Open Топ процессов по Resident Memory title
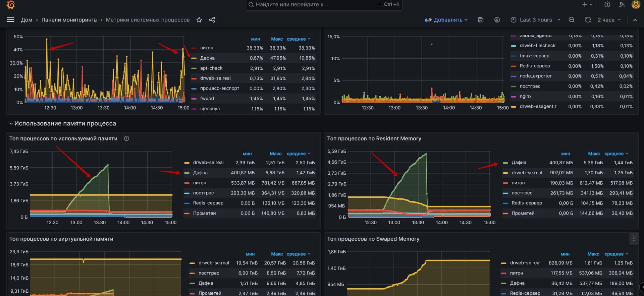Viewport: 644px width, 296px height. (374, 138)
